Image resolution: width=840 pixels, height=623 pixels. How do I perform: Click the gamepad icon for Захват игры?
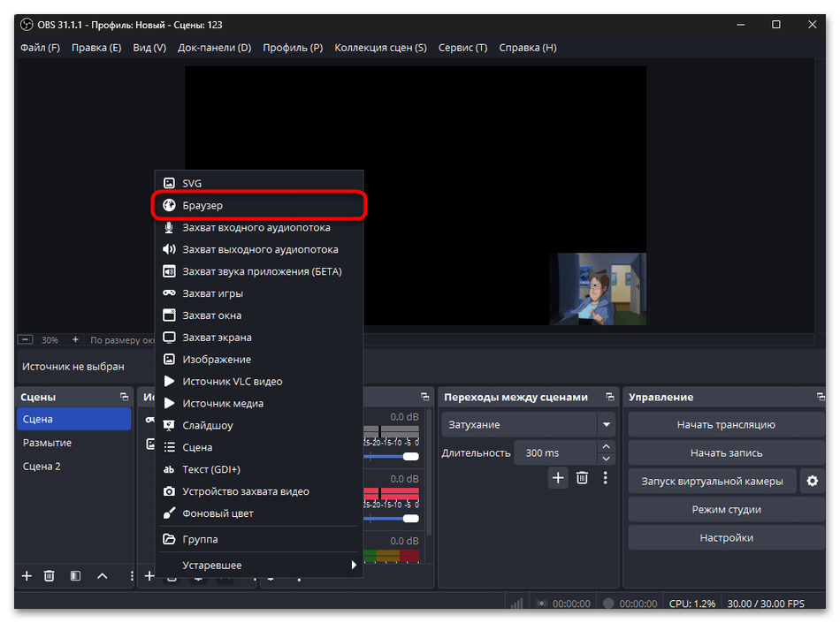(169, 293)
